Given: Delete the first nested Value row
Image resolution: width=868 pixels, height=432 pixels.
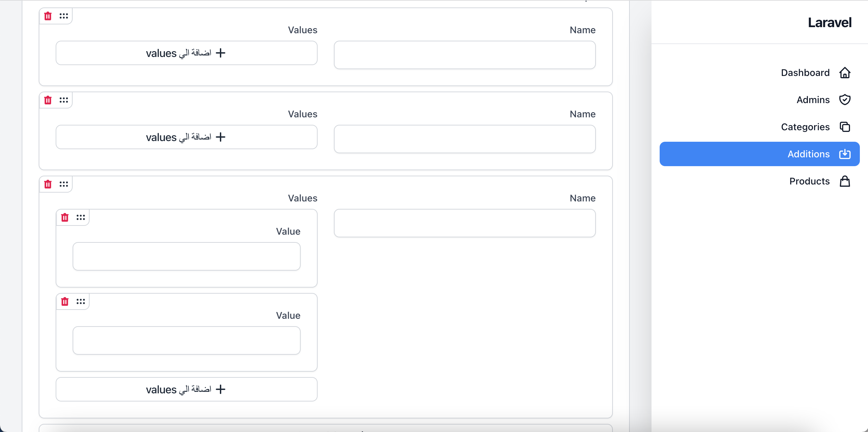Looking at the screenshot, I should tap(65, 217).
